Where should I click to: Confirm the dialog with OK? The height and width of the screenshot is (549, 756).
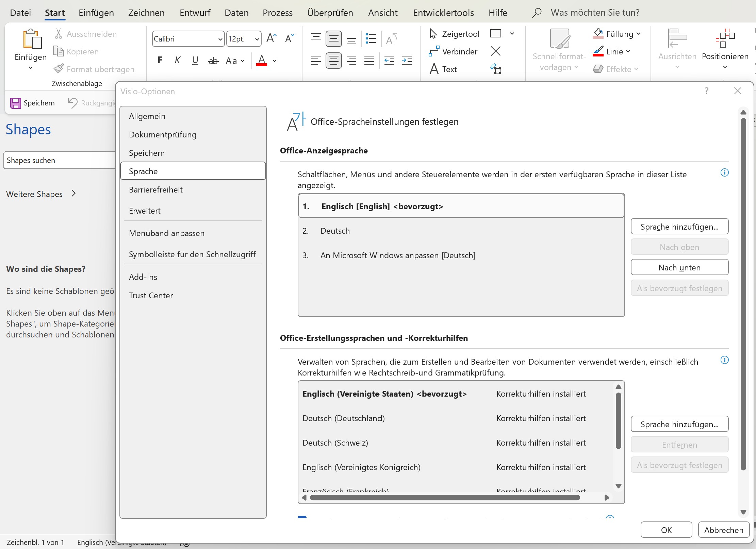point(666,530)
